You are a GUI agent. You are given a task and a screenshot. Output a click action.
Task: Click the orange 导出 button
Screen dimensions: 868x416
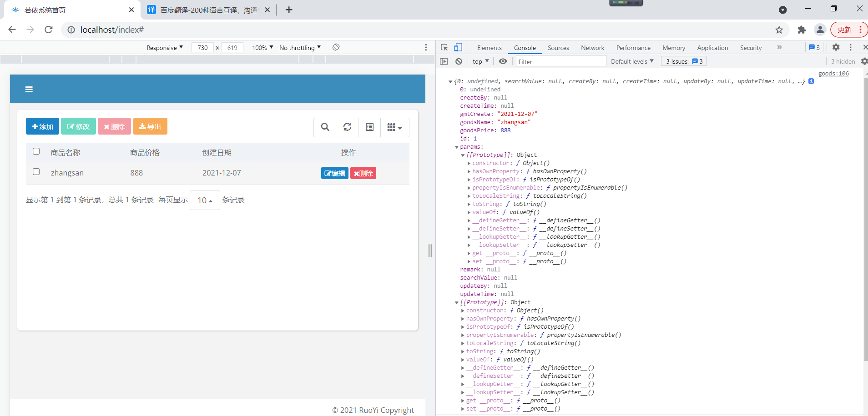pos(150,126)
